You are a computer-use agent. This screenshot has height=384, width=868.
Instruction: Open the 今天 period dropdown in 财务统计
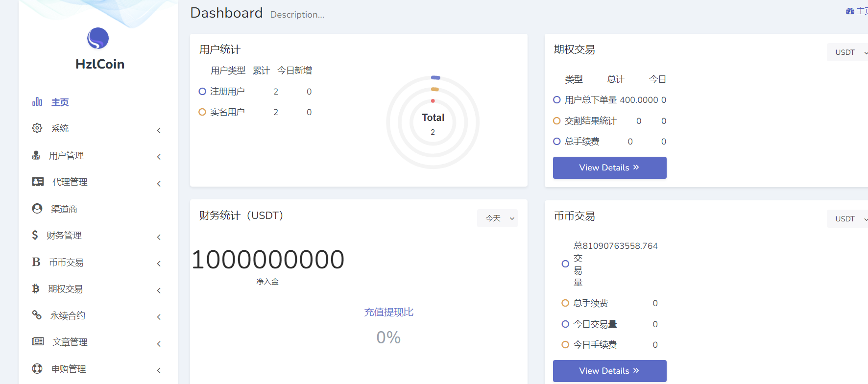tap(497, 218)
